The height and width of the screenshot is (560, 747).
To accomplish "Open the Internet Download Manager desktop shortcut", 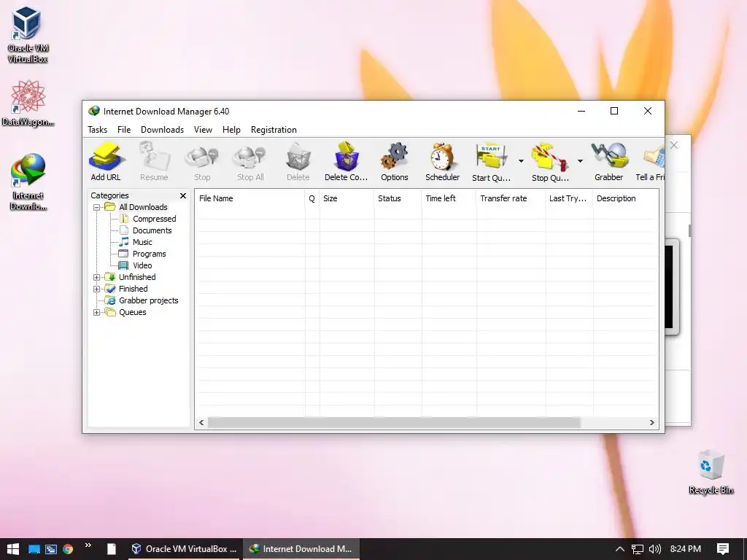I will point(28,182).
